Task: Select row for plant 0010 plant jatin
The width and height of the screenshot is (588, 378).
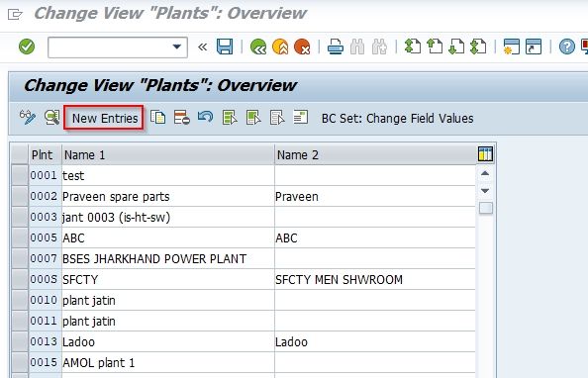Action: pyautogui.click(x=20, y=301)
